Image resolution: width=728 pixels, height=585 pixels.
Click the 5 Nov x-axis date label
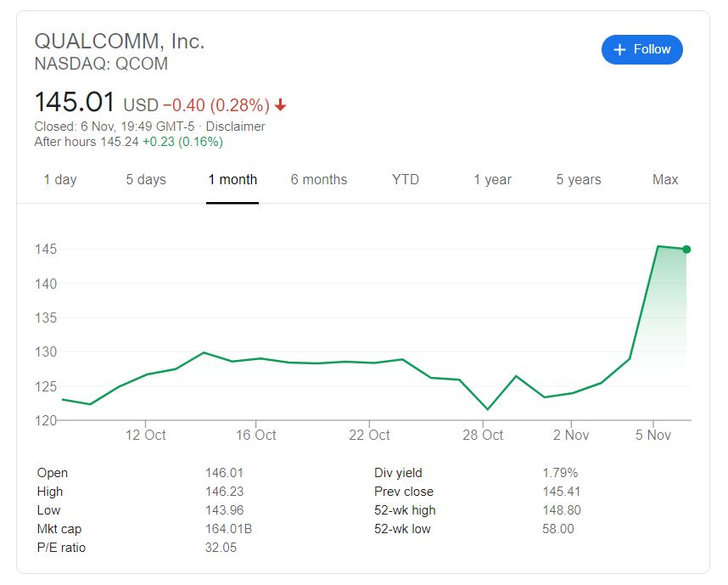click(x=653, y=435)
